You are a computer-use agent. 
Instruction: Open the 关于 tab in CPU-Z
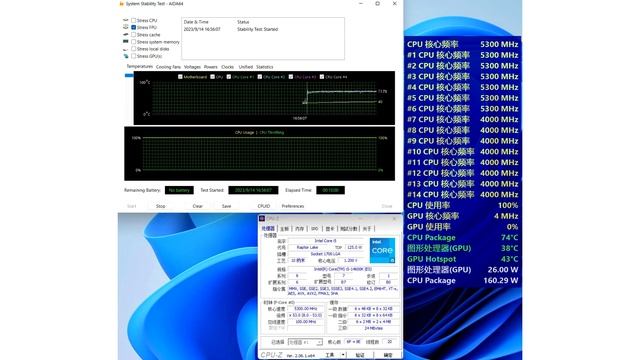point(367,229)
